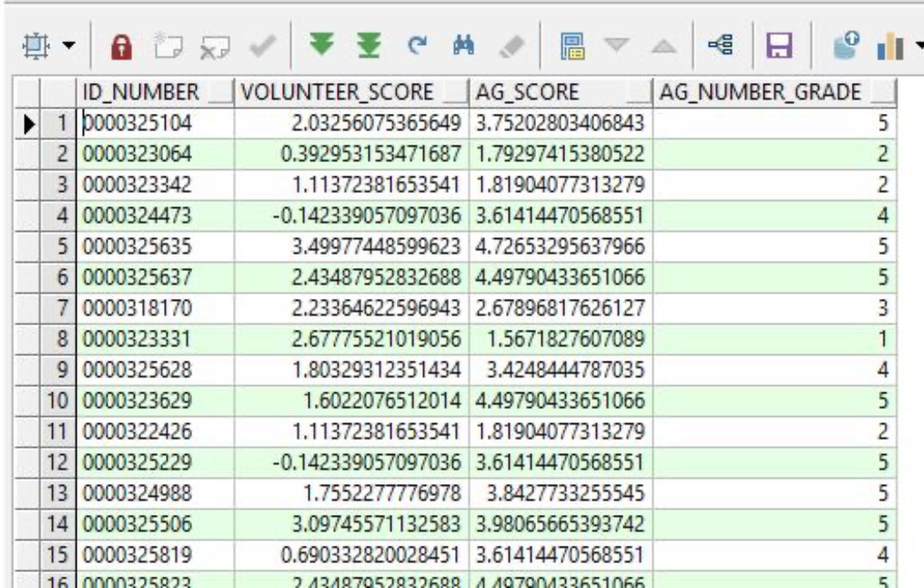The width and height of the screenshot is (924, 588).
Task: Click small button at right of ID_NUMBER header
Action: [220, 93]
